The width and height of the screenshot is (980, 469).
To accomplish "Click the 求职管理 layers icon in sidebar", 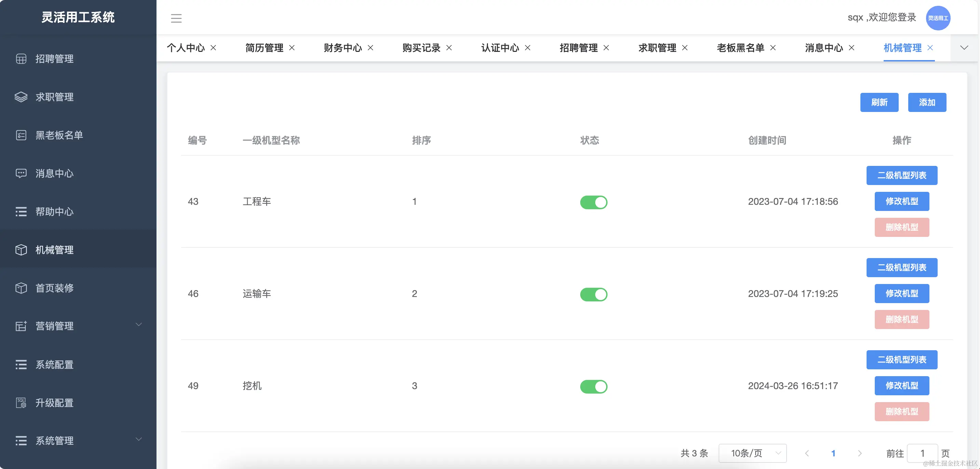I will tap(21, 97).
